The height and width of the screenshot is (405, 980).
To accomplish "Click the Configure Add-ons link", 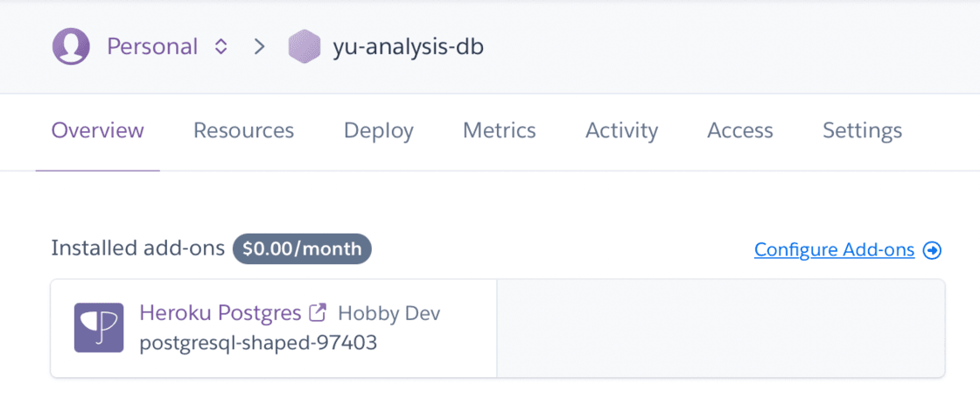I will pyautogui.click(x=834, y=250).
